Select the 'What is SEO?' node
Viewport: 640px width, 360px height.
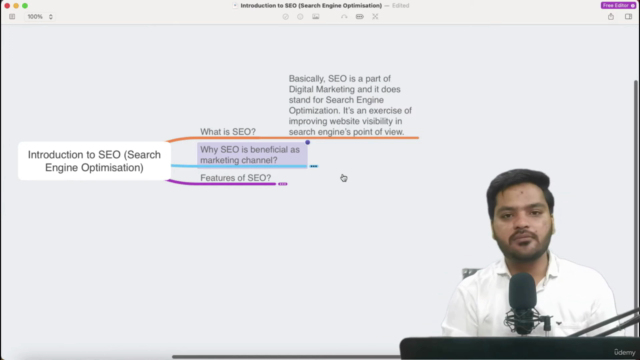(x=228, y=132)
